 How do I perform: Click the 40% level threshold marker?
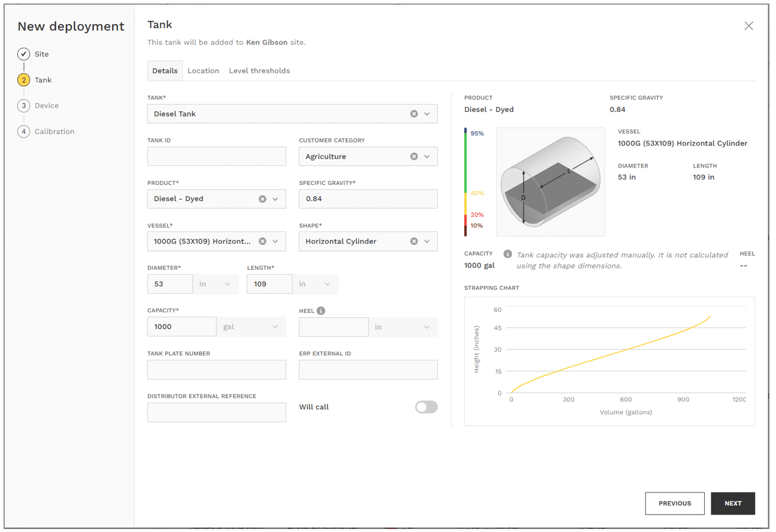pyautogui.click(x=477, y=193)
